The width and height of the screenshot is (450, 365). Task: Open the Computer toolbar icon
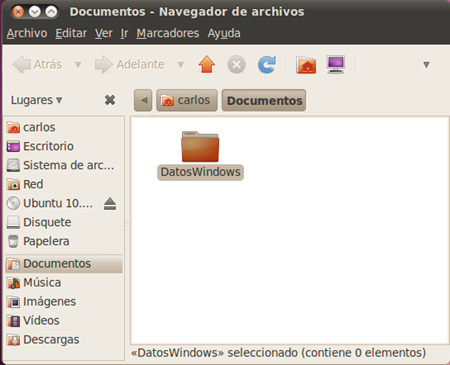(x=336, y=64)
